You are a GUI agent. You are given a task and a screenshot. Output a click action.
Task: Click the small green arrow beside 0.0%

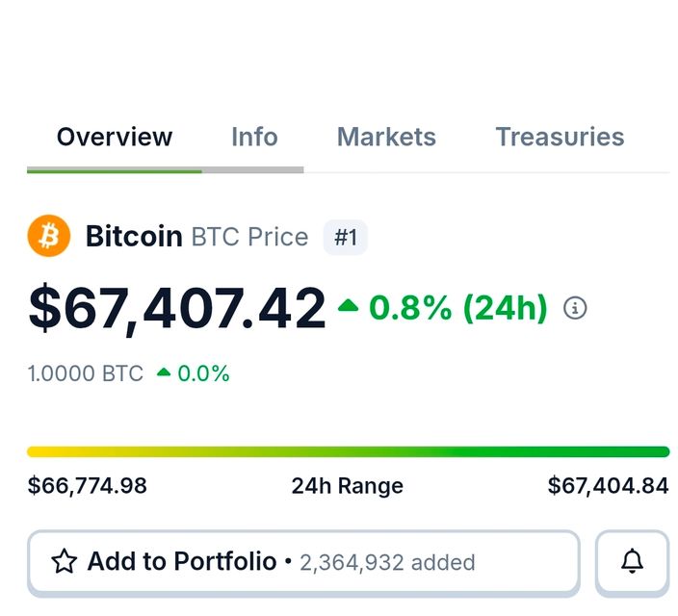(x=164, y=372)
